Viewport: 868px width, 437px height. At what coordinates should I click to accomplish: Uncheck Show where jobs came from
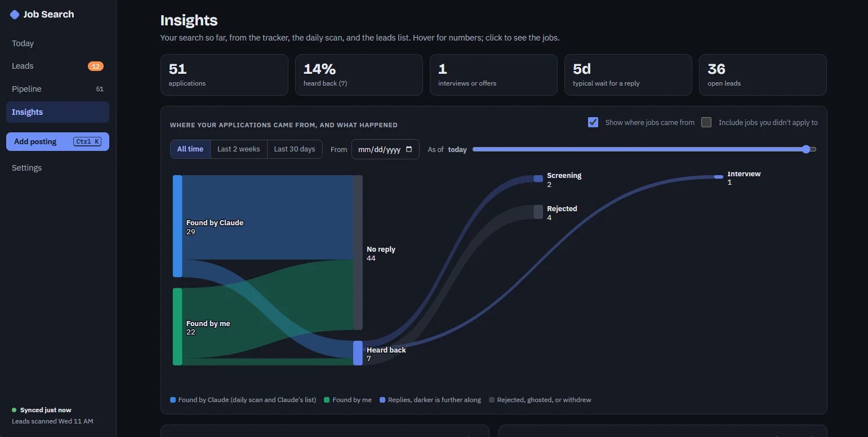(x=593, y=122)
